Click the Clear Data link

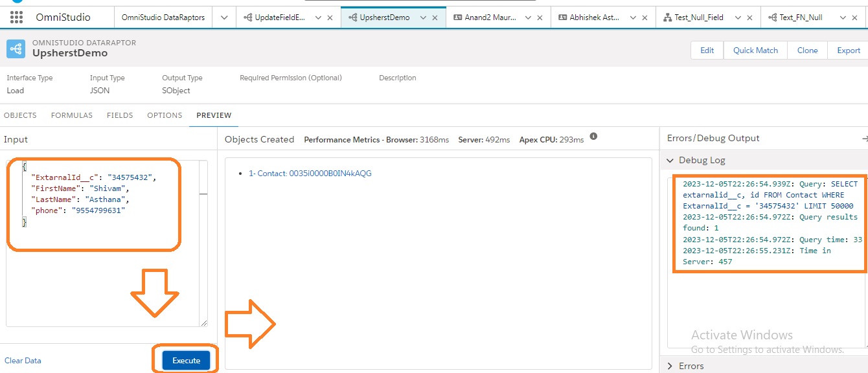point(23,361)
